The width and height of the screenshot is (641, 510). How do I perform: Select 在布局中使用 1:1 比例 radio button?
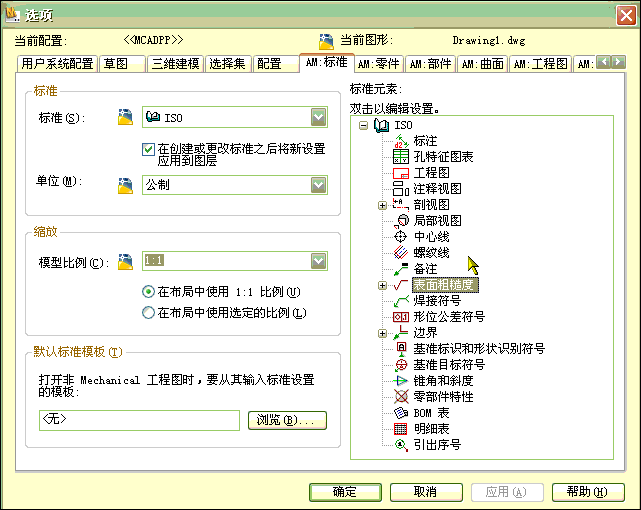click(148, 292)
